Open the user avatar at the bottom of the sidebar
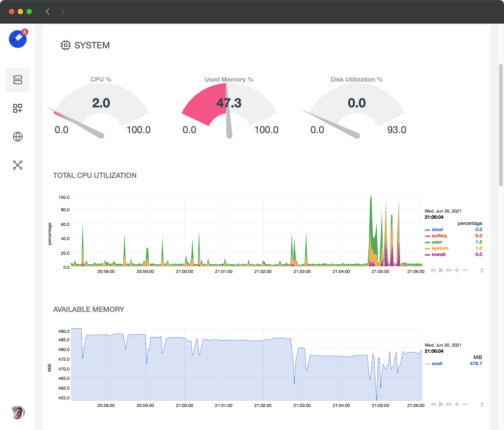504x430 pixels. coord(18,412)
